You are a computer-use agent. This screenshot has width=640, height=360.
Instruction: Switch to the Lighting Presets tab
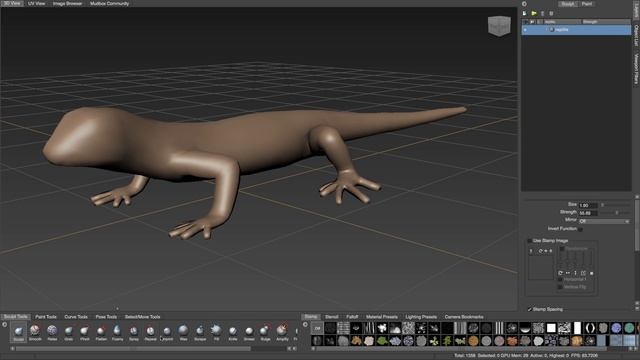[x=421, y=317]
